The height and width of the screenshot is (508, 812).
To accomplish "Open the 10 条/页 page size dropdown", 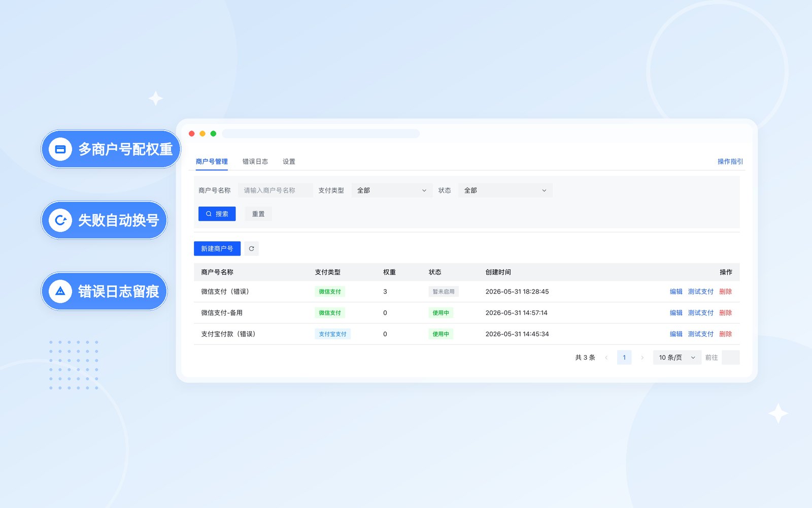I will pyautogui.click(x=676, y=358).
